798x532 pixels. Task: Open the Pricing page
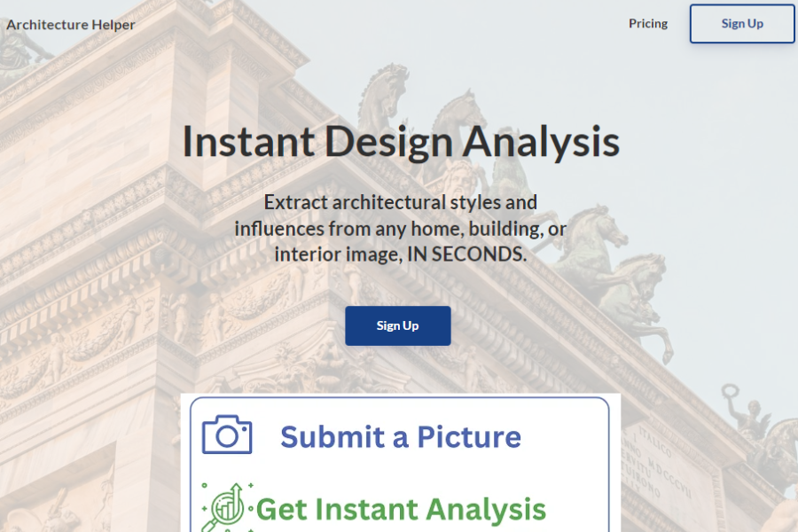647,24
